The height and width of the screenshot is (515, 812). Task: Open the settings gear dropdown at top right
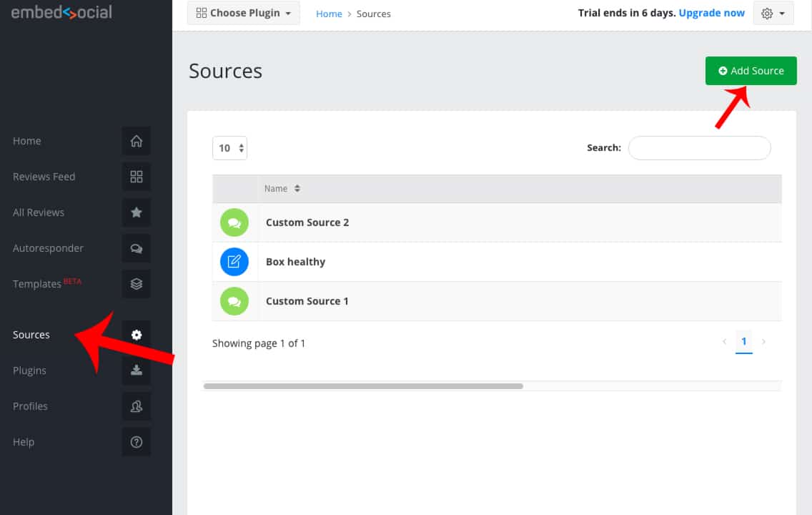[773, 14]
